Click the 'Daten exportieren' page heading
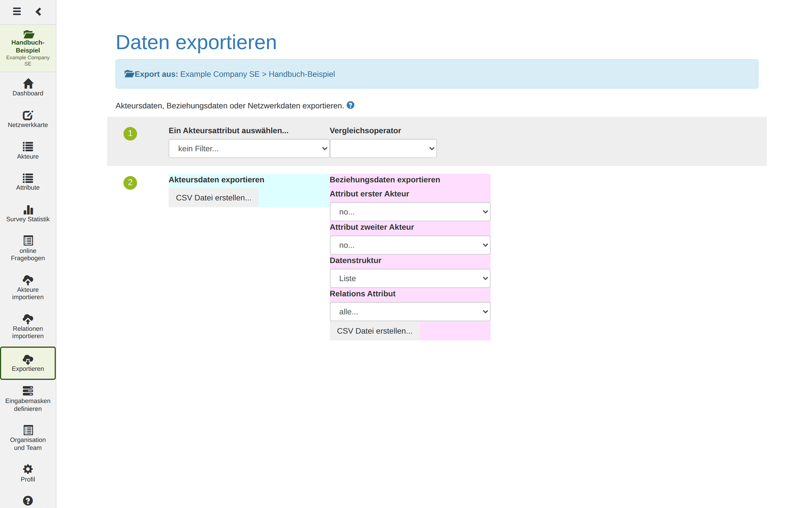This screenshot has height=508, width=812. click(196, 42)
